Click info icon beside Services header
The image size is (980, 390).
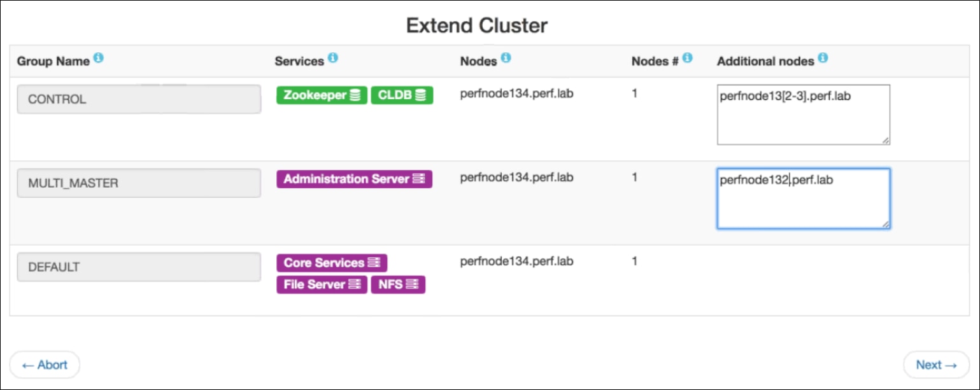[x=333, y=58]
